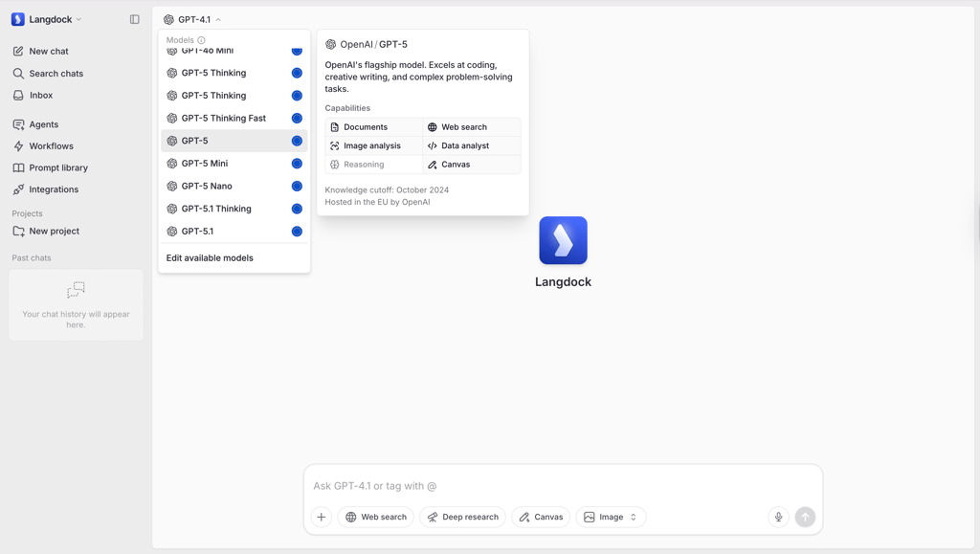Image resolution: width=980 pixels, height=554 pixels.
Task: Toggle the blue dot for GPT-5 Mini
Action: 297,164
